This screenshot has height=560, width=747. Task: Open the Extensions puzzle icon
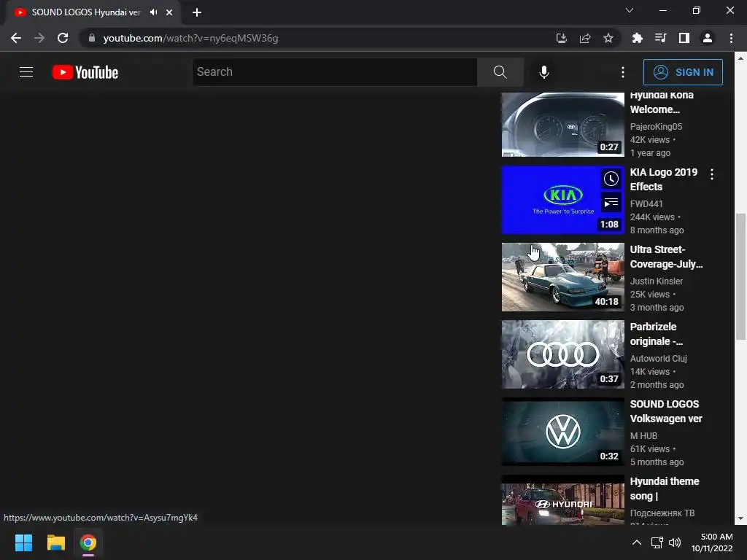click(x=638, y=38)
